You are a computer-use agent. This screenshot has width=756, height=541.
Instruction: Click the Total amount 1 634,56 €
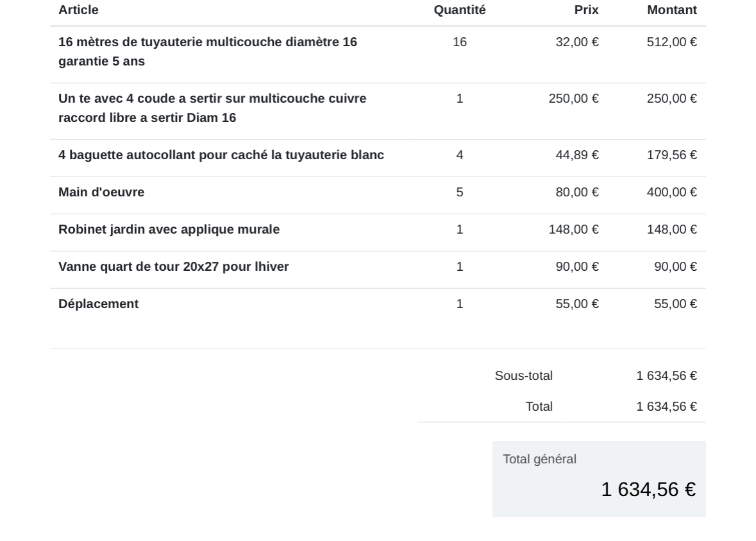[666, 406]
